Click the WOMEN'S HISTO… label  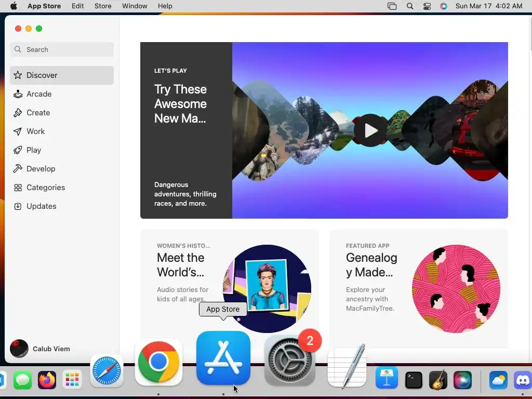pyautogui.click(x=183, y=246)
